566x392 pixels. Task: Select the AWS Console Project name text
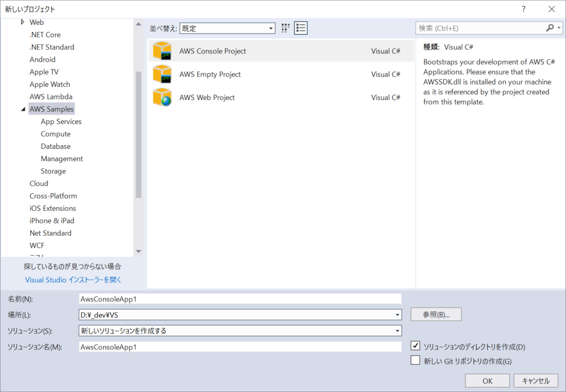point(213,51)
